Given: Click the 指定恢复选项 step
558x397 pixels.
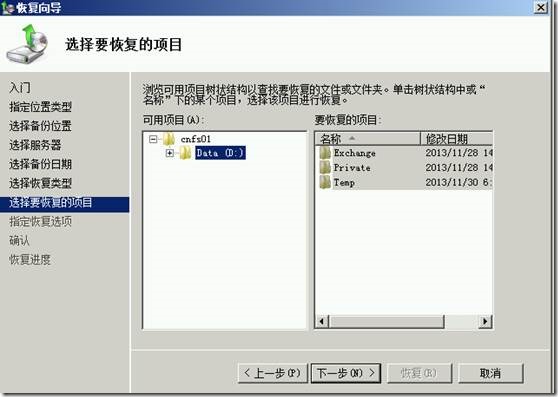Looking at the screenshot, I should click(x=41, y=222).
